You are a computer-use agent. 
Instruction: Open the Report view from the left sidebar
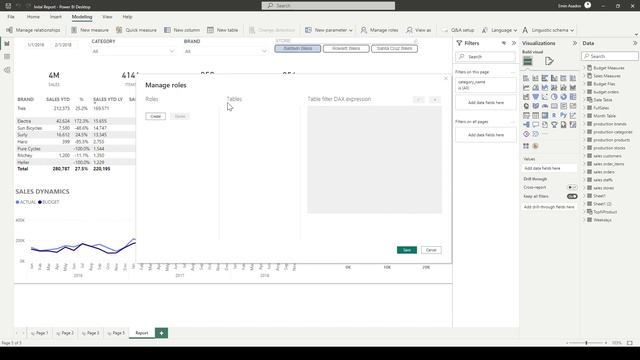pyautogui.click(x=7, y=44)
